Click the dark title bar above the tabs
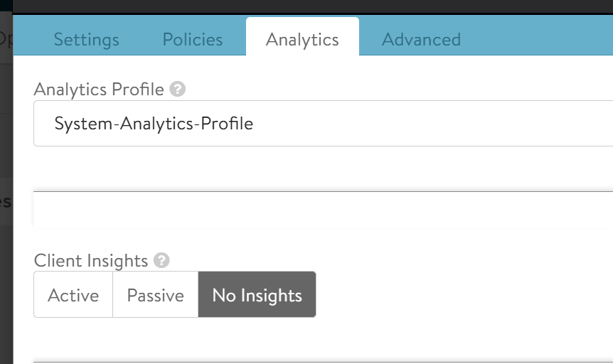 pos(313,7)
